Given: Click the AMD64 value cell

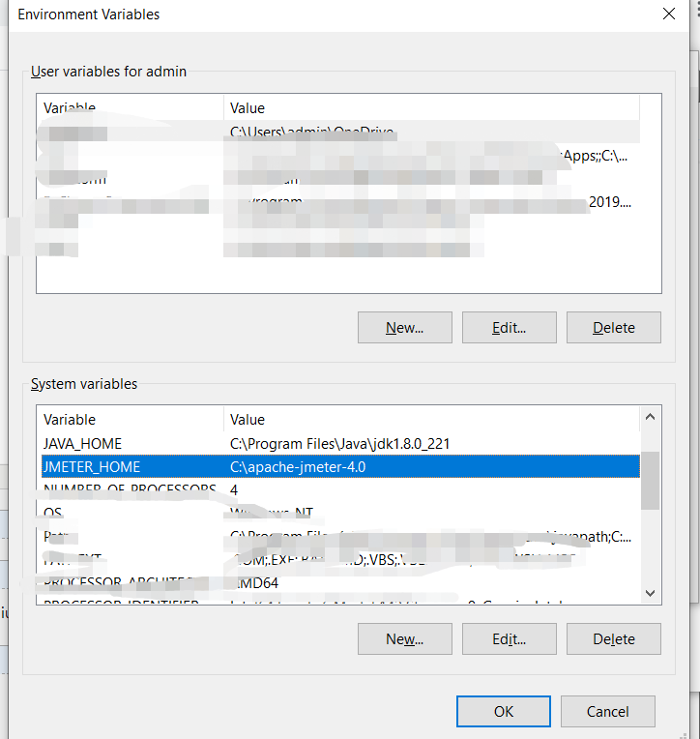Looking at the screenshot, I should click(x=256, y=583).
